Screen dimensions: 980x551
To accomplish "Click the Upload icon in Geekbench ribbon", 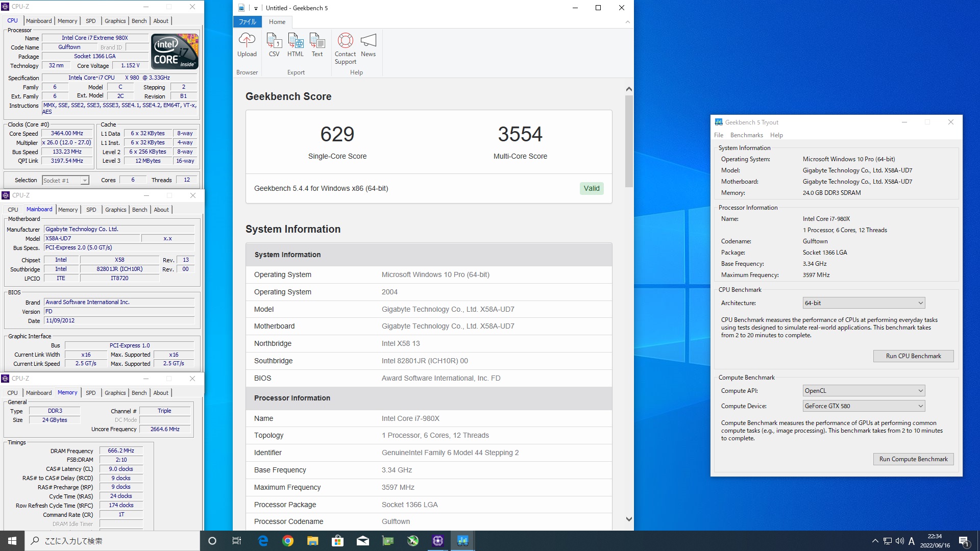I will [x=247, y=45].
